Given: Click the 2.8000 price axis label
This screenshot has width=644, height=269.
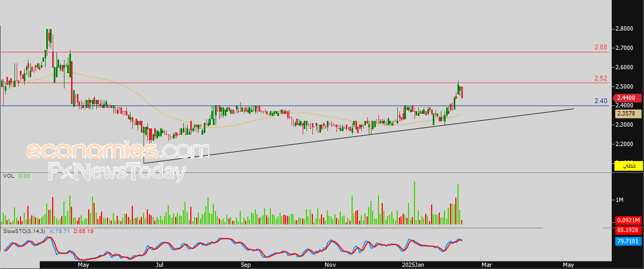Looking at the screenshot, I should coord(624,29).
